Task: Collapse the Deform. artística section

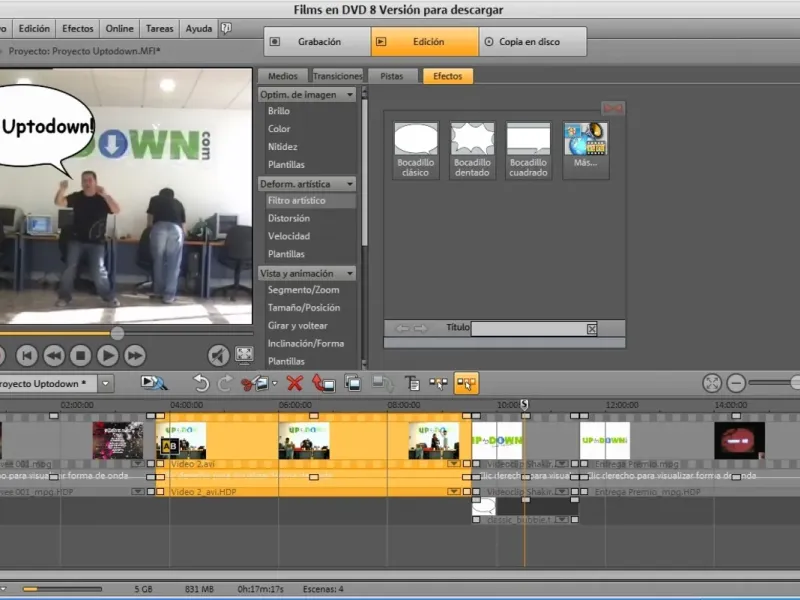Action: (350, 184)
